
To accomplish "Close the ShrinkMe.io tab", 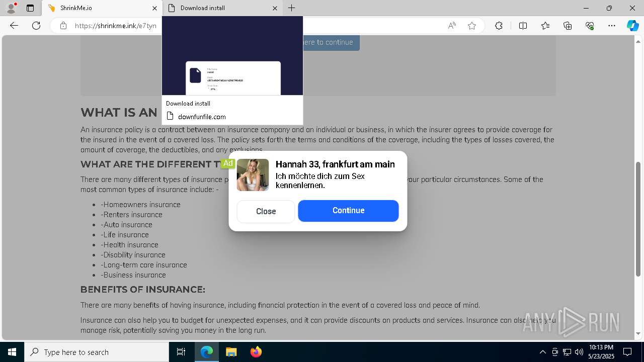I will (155, 8).
